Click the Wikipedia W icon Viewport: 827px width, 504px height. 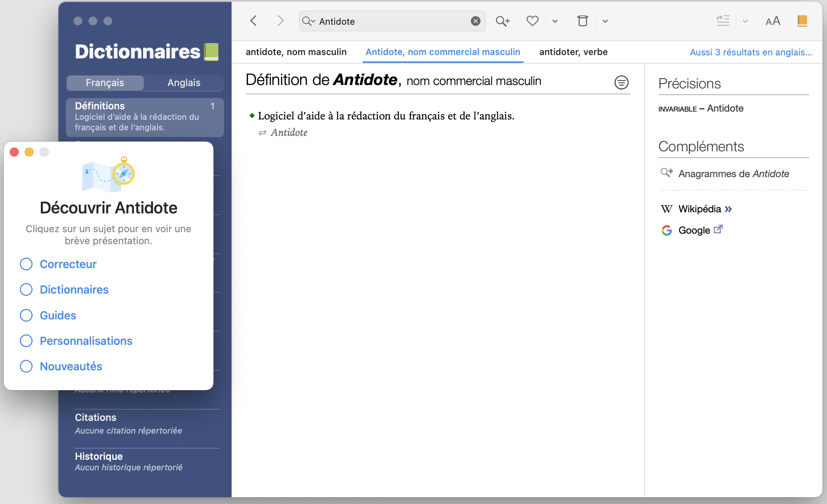[x=666, y=209]
